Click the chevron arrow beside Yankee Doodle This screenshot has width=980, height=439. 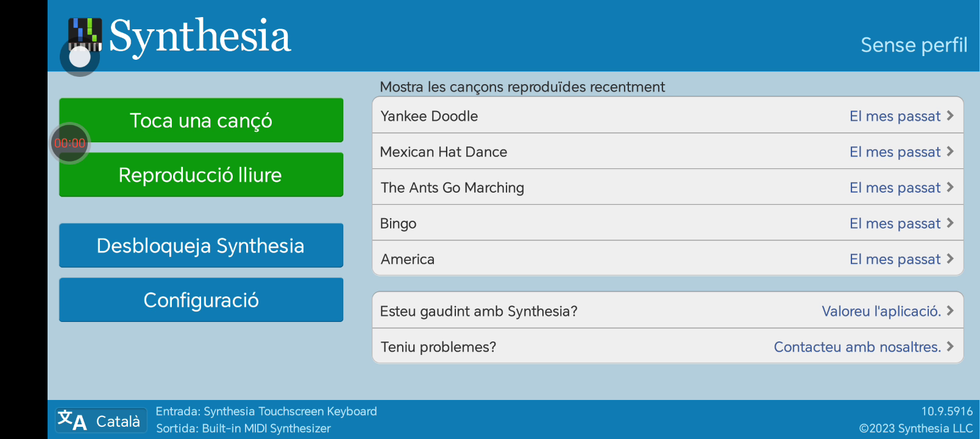950,116
